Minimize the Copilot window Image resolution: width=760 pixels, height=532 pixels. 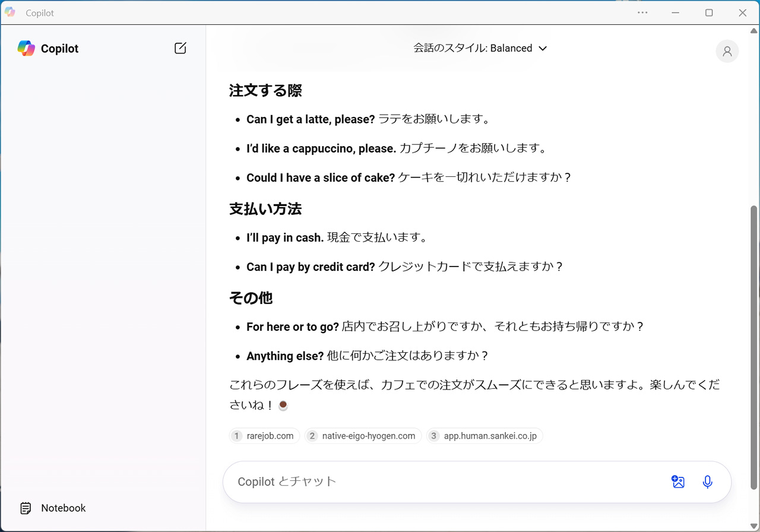(676, 12)
